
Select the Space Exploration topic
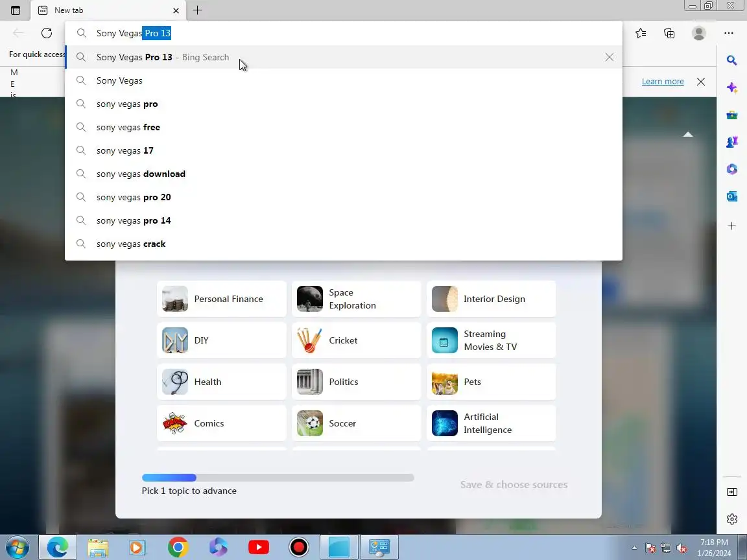coord(357,299)
